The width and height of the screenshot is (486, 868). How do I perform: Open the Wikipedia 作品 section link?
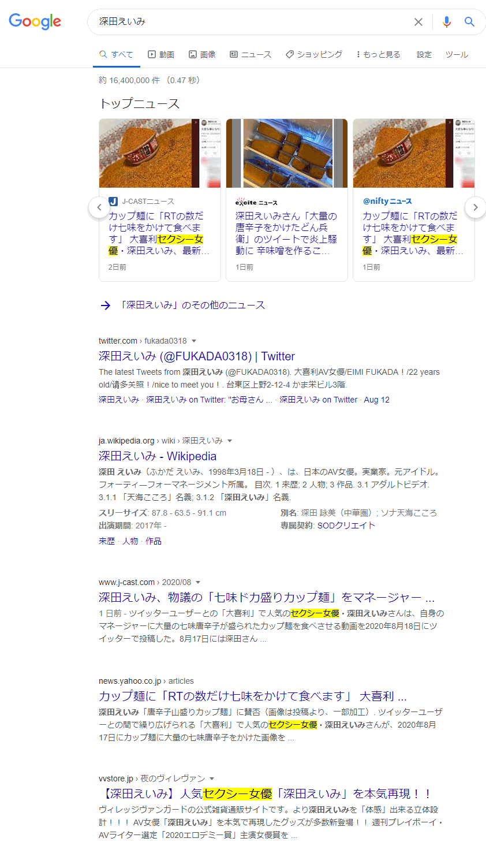point(154,541)
